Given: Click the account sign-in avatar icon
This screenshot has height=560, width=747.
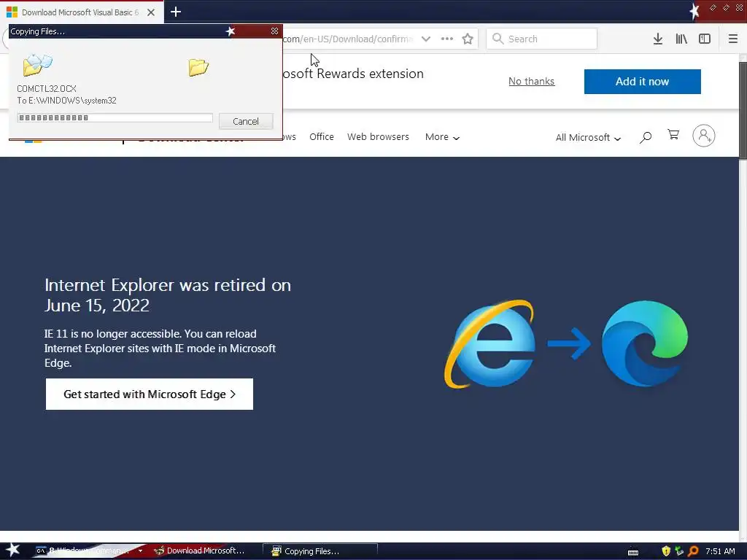Looking at the screenshot, I should 704,136.
